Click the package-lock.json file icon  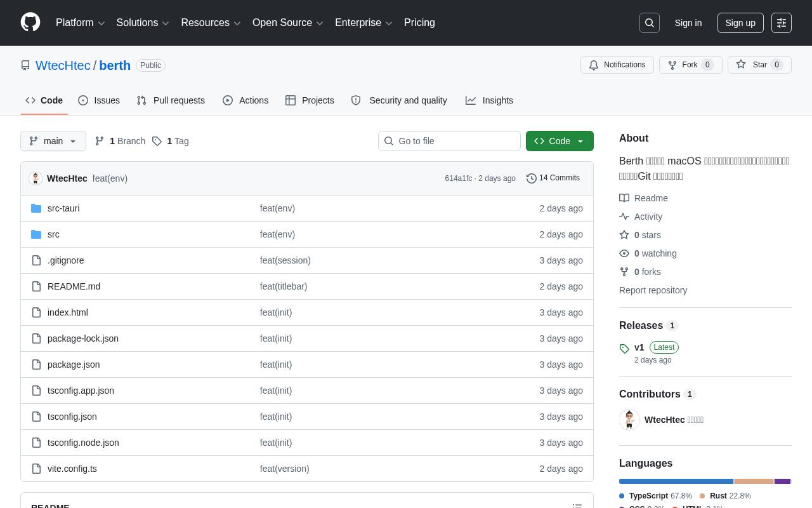(36, 338)
